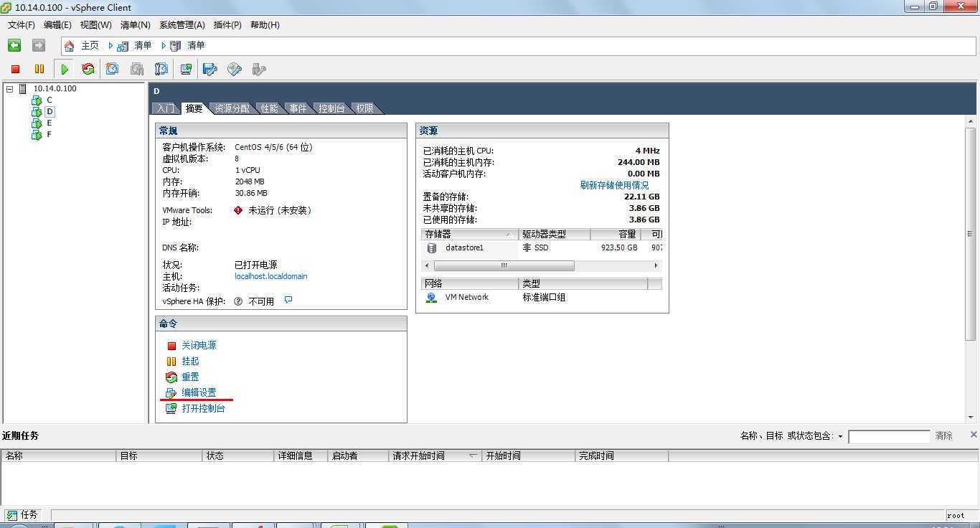Image resolution: width=980 pixels, height=528 pixels.
Task: Click 刷新存储使用情况 link
Action: click(614, 185)
